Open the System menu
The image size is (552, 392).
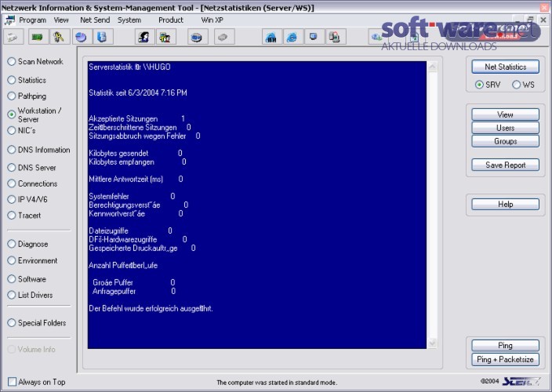click(x=129, y=20)
